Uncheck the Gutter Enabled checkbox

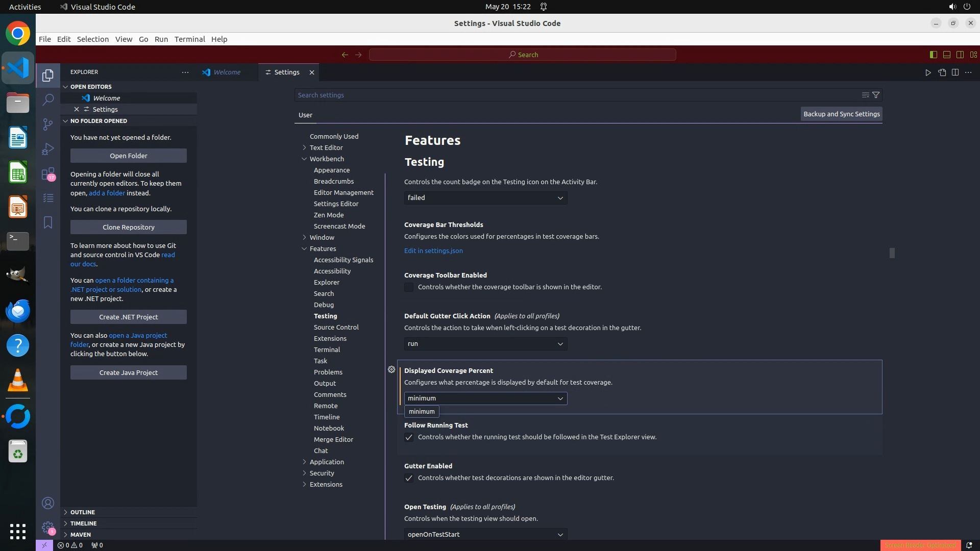tap(409, 478)
